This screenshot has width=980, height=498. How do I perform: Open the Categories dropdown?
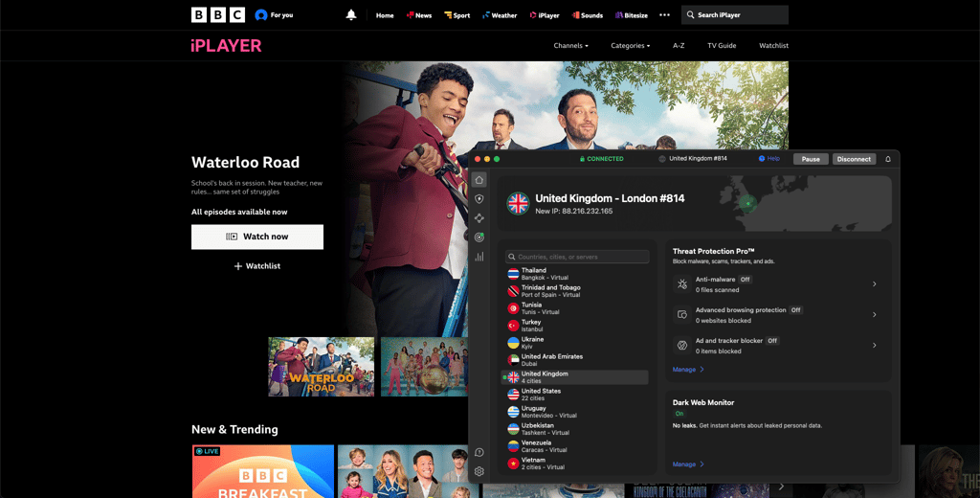[x=630, y=46]
